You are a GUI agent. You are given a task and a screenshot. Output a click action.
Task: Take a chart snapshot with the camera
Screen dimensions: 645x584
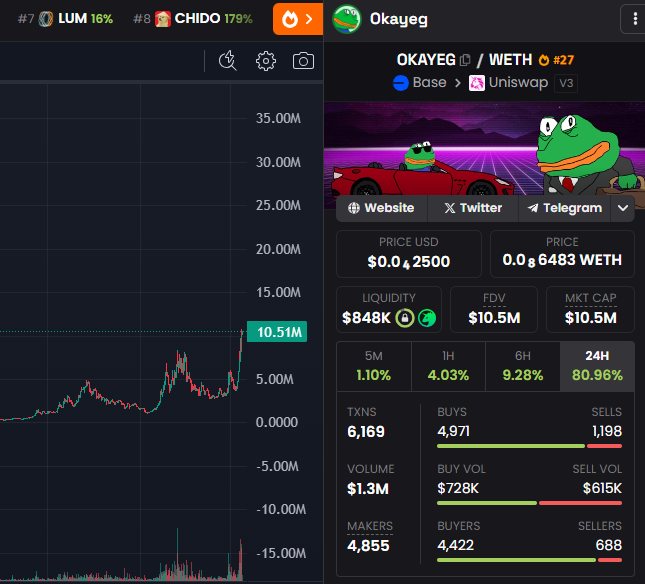tap(303, 61)
